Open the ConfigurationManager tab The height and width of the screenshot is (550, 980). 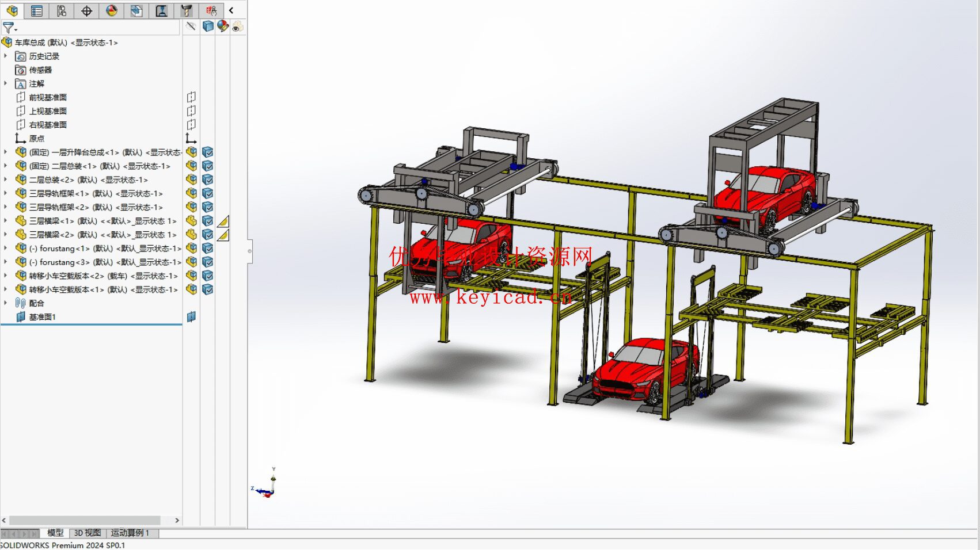(62, 10)
